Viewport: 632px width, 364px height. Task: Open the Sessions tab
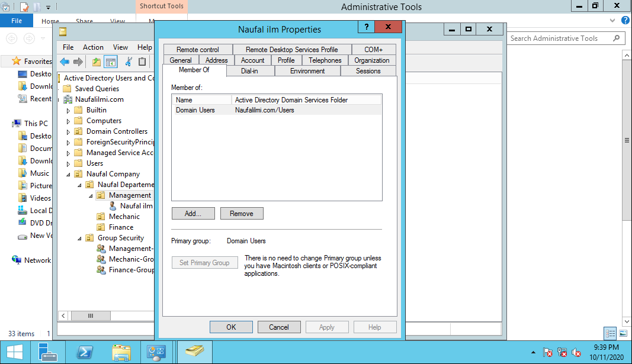[x=368, y=71]
